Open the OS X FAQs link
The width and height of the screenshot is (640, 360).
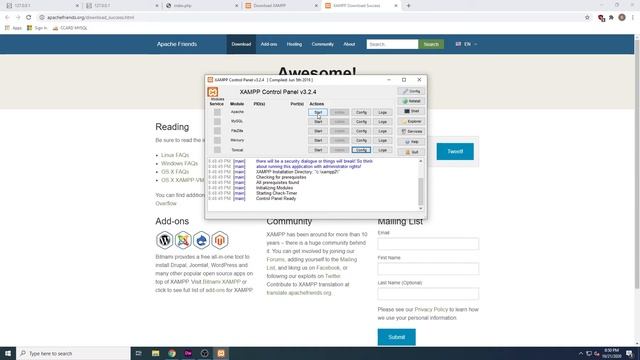pyautogui.click(x=175, y=172)
